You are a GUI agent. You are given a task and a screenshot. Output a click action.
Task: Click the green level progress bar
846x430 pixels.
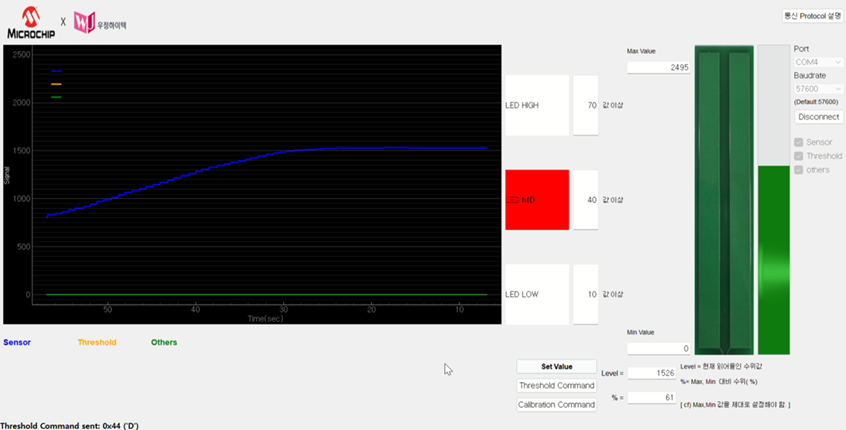point(773,258)
